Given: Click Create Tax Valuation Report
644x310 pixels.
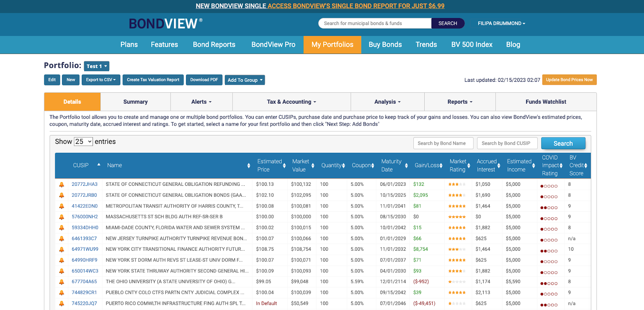Looking at the screenshot, I should tap(153, 80).
